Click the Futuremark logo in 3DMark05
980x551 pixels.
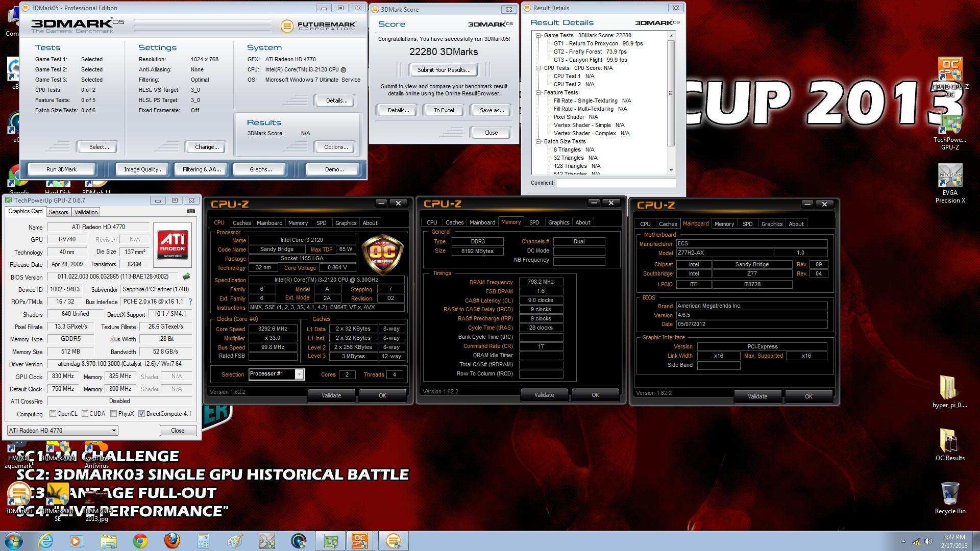click(318, 26)
